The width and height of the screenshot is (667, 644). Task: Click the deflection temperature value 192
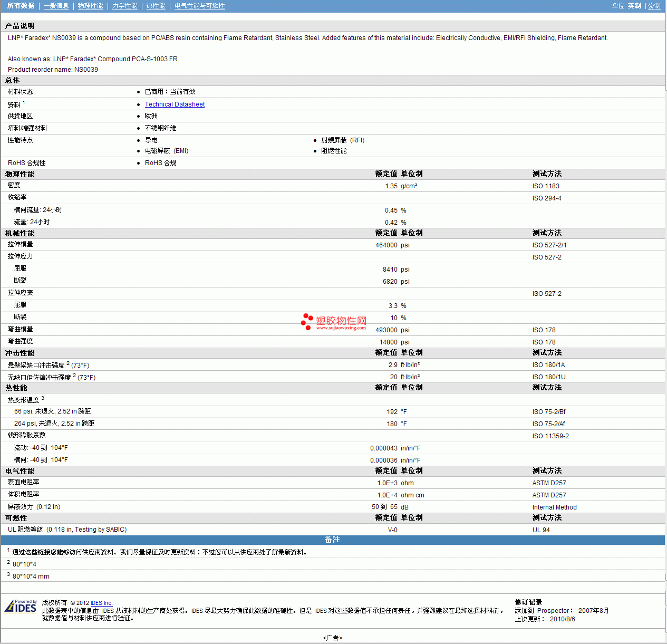click(392, 412)
